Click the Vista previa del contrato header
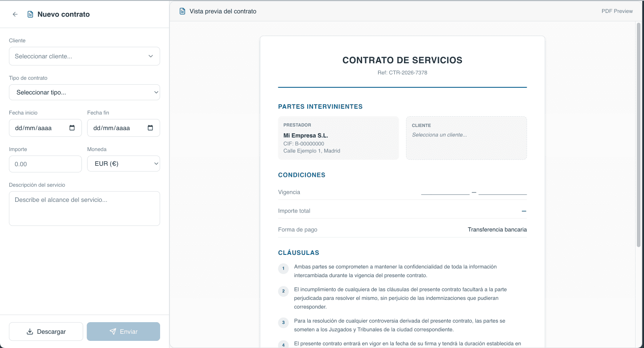The width and height of the screenshot is (644, 348). click(x=223, y=11)
